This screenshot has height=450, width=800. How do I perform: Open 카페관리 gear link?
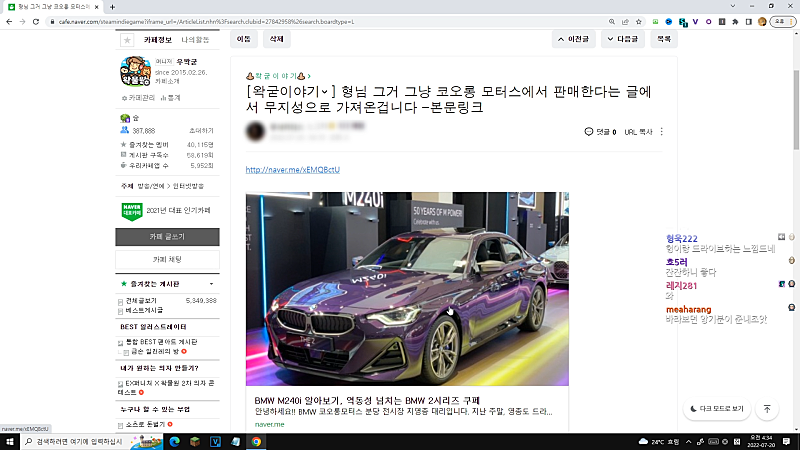(138, 98)
